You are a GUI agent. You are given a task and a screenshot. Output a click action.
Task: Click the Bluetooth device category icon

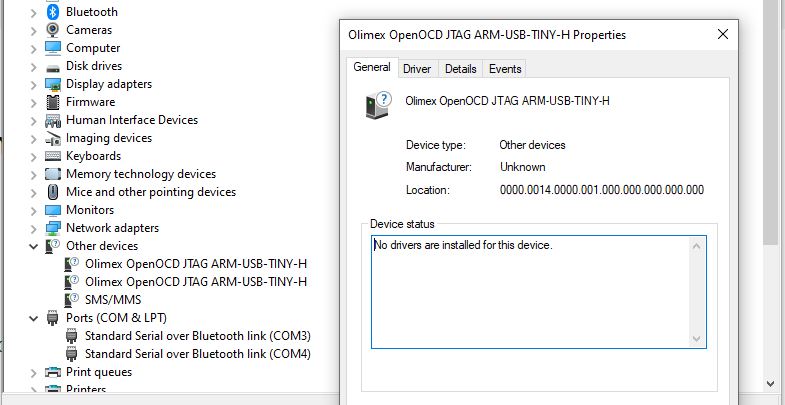pos(53,12)
